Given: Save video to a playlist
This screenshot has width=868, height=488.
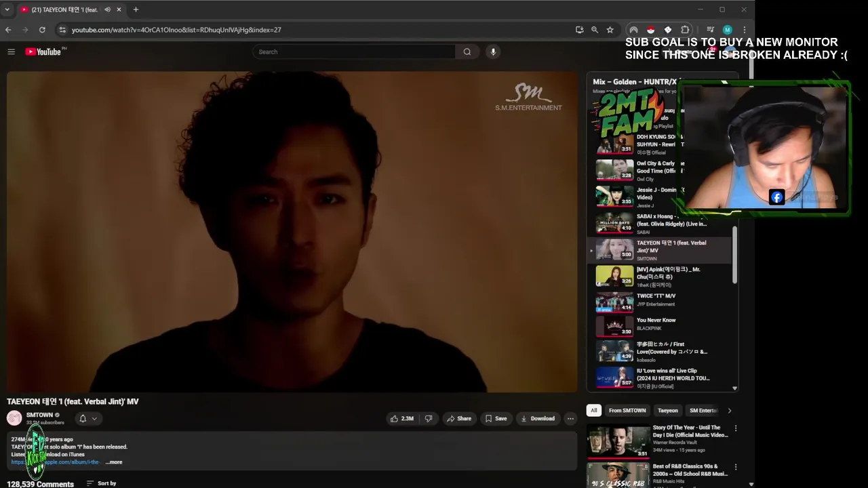Looking at the screenshot, I should coord(496,419).
